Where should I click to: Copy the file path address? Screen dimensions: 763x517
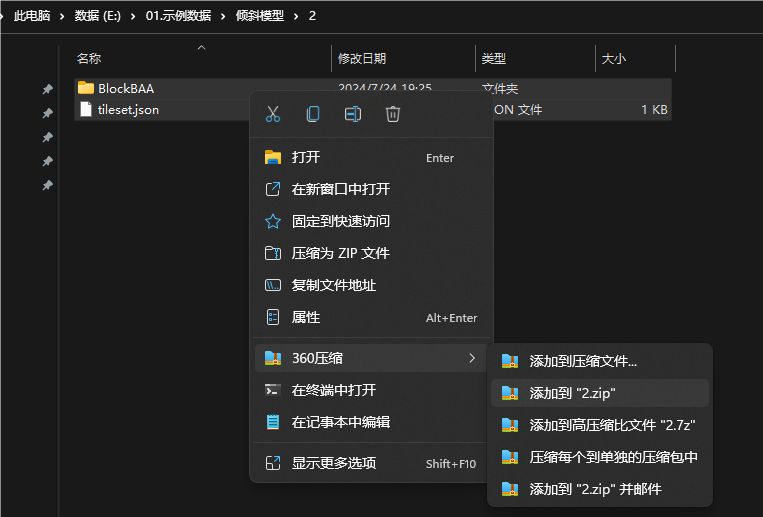(333, 285)
